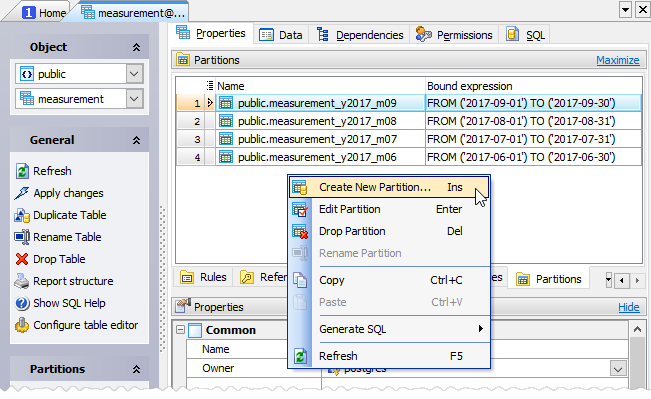Click the Edit Partition menu icon
This screenshot has height=399, width=651.
pyautogui.click(x=299, y=209)
